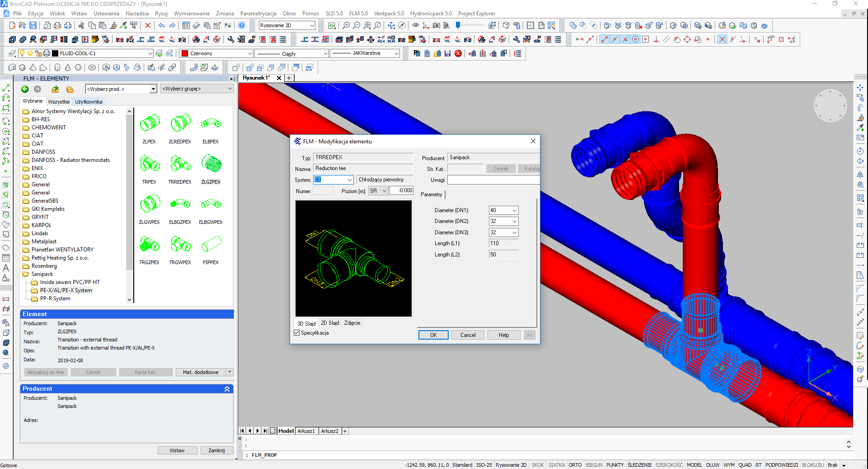Expand the Wybierz prod. dropdown
The image size is (868, 469).
153,89
